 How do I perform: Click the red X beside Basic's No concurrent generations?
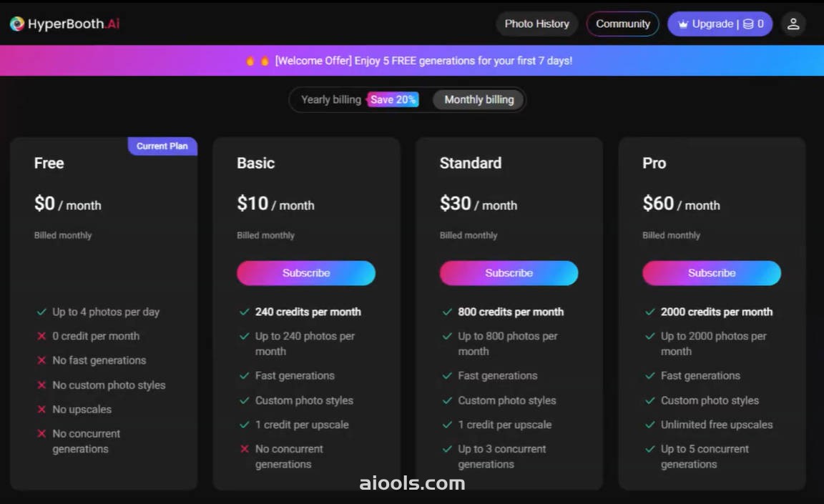pos(245,449)
